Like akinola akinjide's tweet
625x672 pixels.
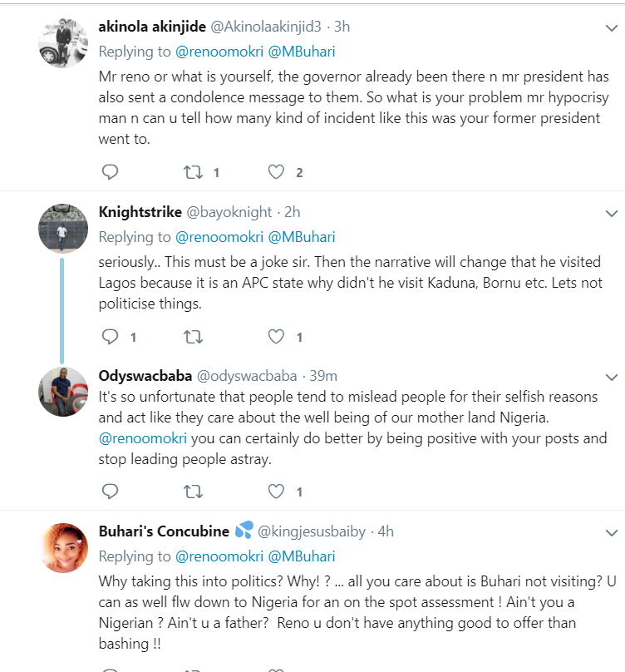(277, 172)
